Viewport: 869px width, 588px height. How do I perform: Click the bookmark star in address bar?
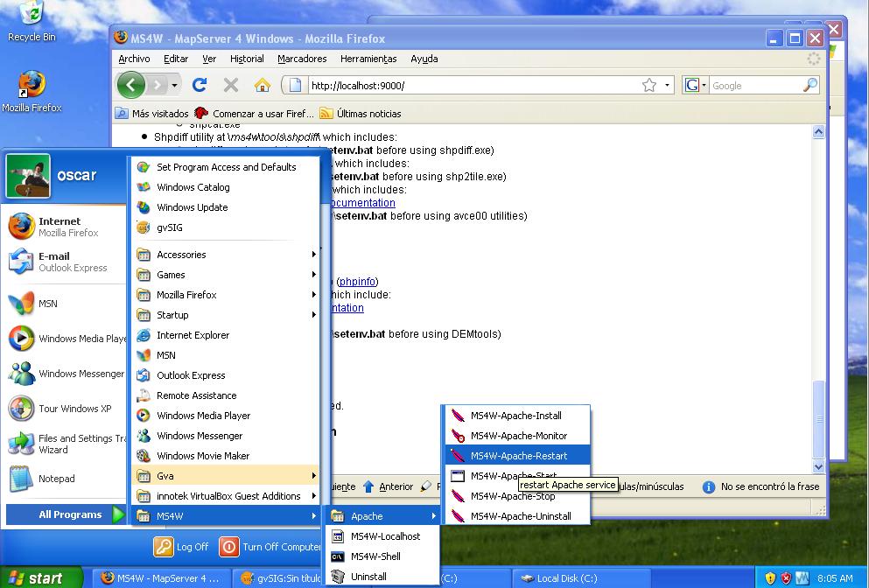[648, 85]
